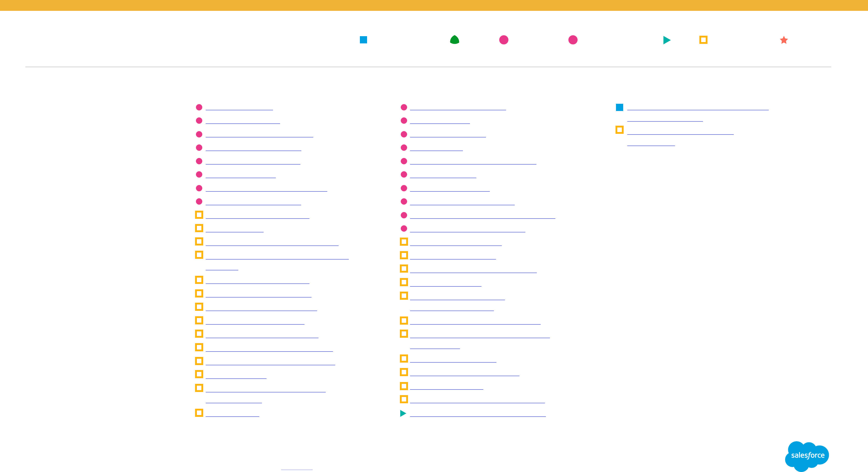Image resolution: width=868 pixels, height=472 pixels.
Task: Click the teal triangle bullet ending the middle column
Action: [403, 413]
